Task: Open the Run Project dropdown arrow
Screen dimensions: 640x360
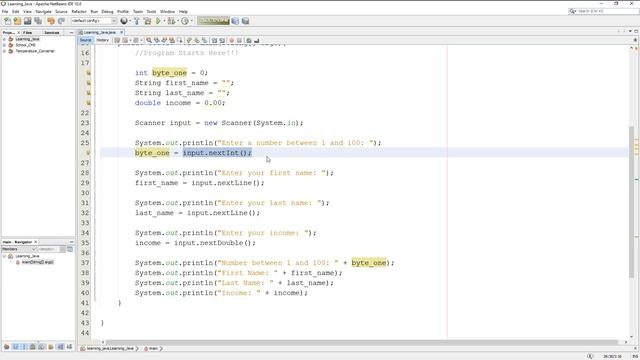Action: pyautogui.click(x=164, y=21)
